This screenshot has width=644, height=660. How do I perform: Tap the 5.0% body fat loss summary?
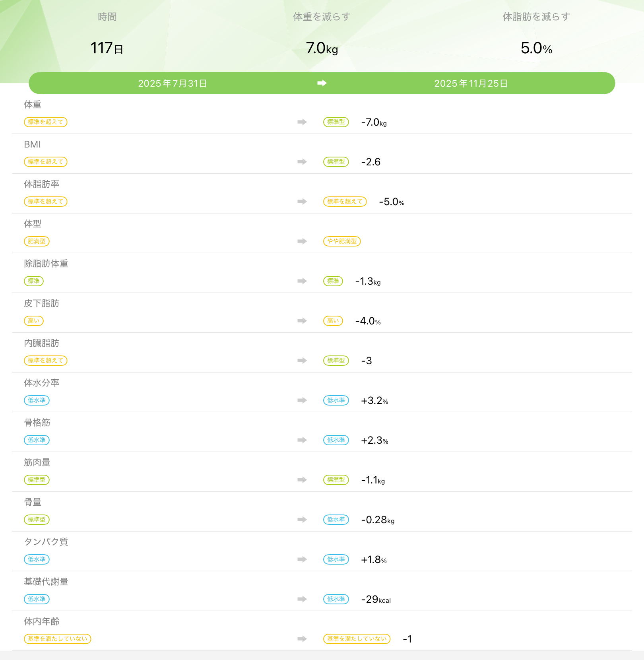(x=536, y=48)
